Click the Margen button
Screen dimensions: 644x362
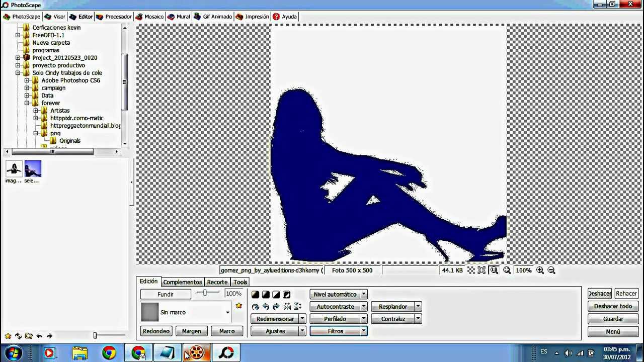191,331
